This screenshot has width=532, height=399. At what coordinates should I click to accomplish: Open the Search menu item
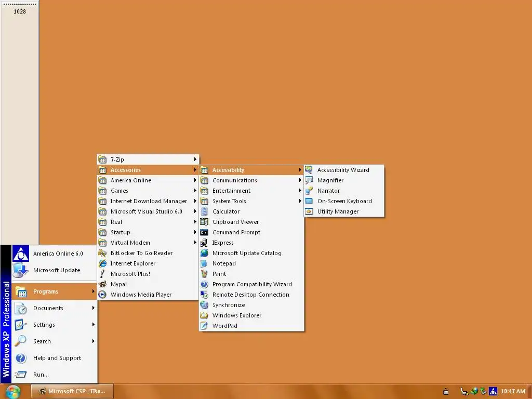(x=55, y=341)
